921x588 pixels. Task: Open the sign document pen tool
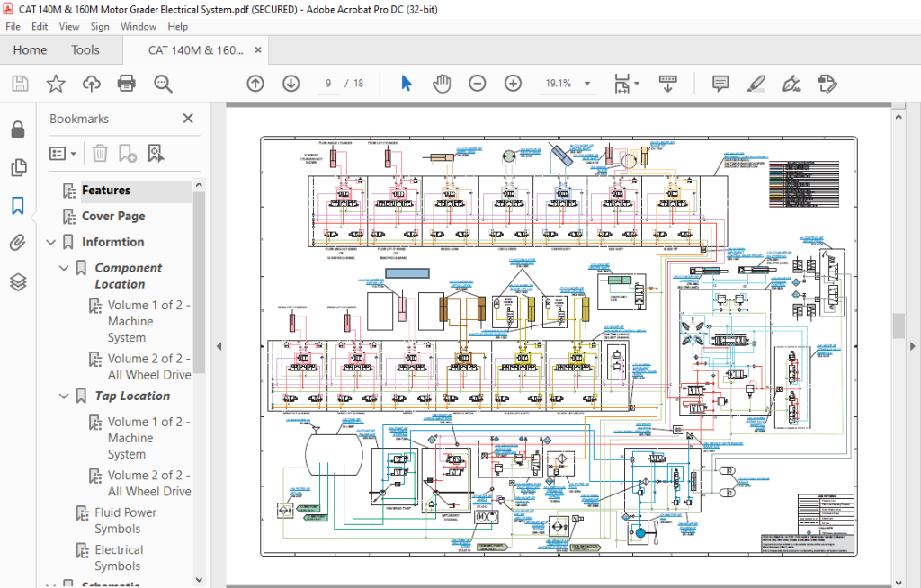click(x=791, y=84)
